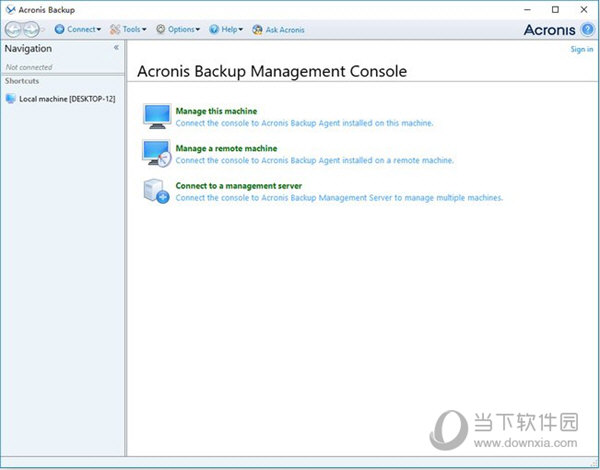600x470 pixels.
Task: Collapse the Navigation pane
Action: point(116,47)
